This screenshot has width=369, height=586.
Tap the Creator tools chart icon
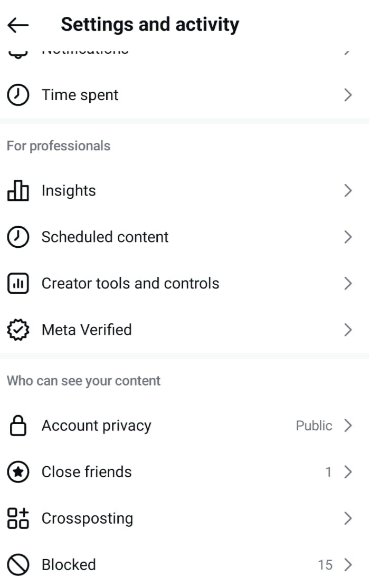click(18, 283)
